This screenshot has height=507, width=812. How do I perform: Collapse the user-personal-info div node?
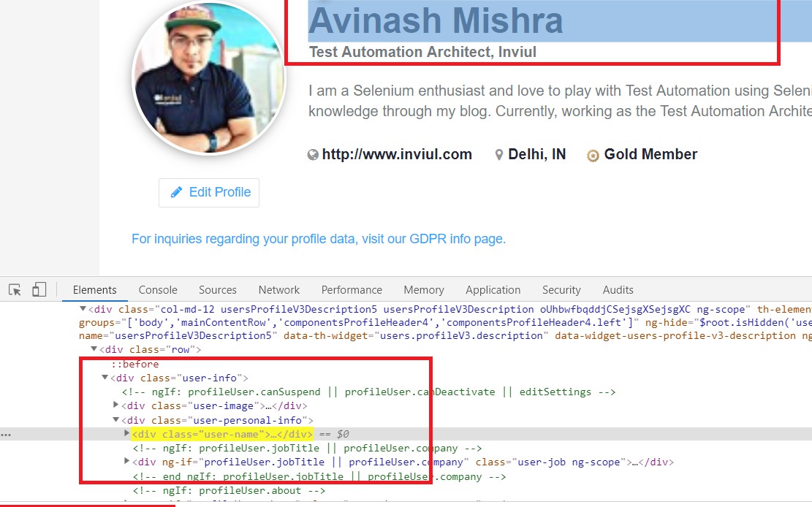point(116,420)
